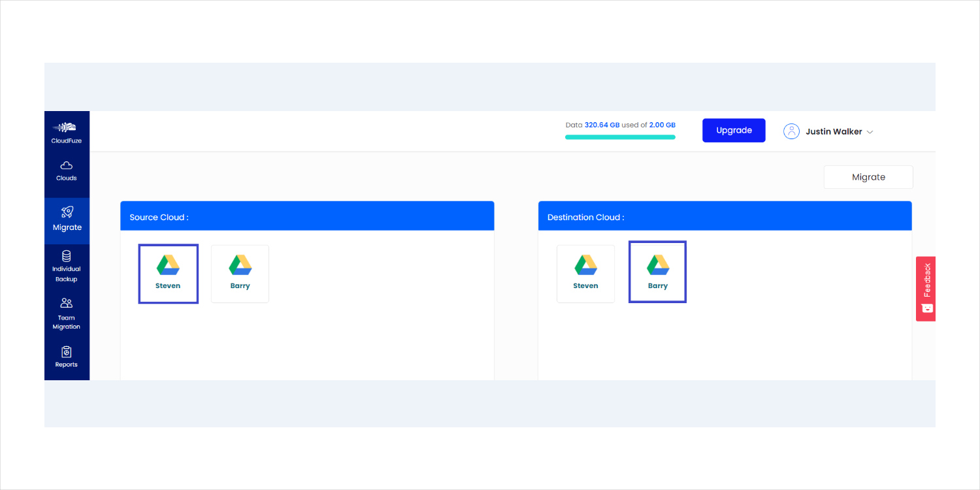Open the Clouds section cloud icon
The height and width of the screenshot is (490, 980).
click(x=66, y=166)
